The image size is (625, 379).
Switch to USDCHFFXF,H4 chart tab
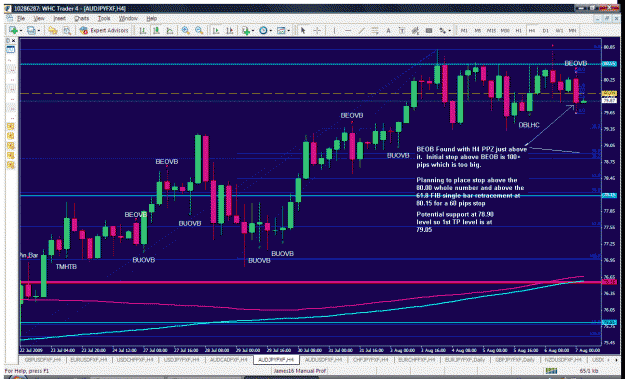point(135,360)
